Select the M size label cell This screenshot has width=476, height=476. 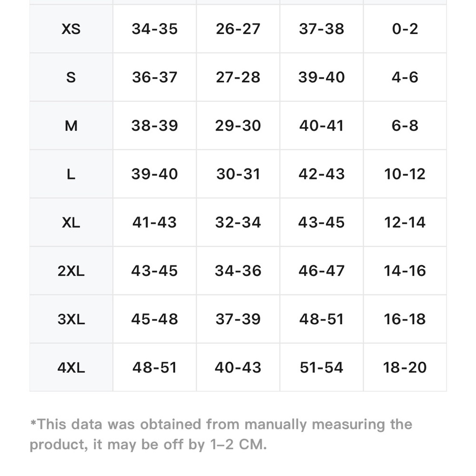coord(71,125)
